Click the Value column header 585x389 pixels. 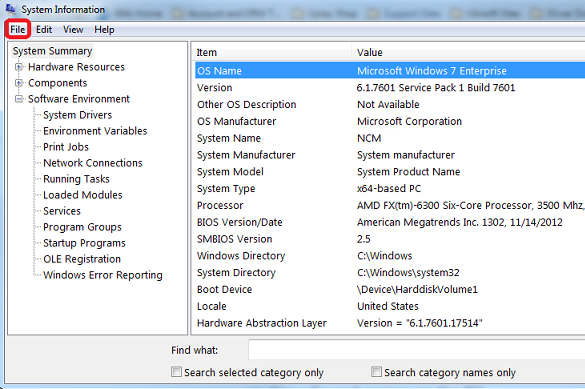(469, 53)
